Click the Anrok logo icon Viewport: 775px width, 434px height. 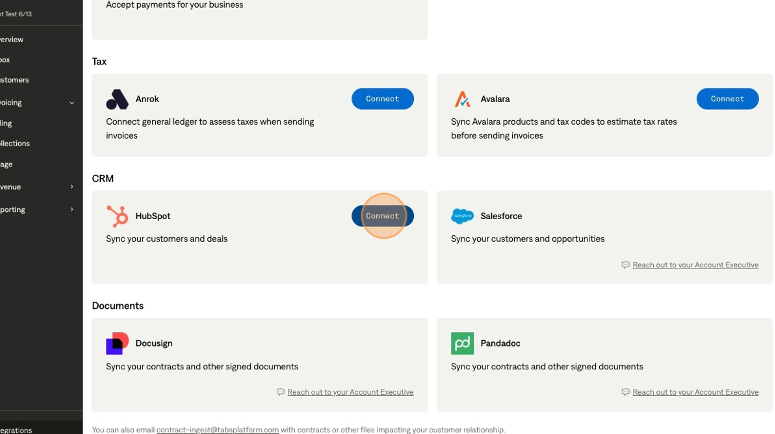pos(118,99)
